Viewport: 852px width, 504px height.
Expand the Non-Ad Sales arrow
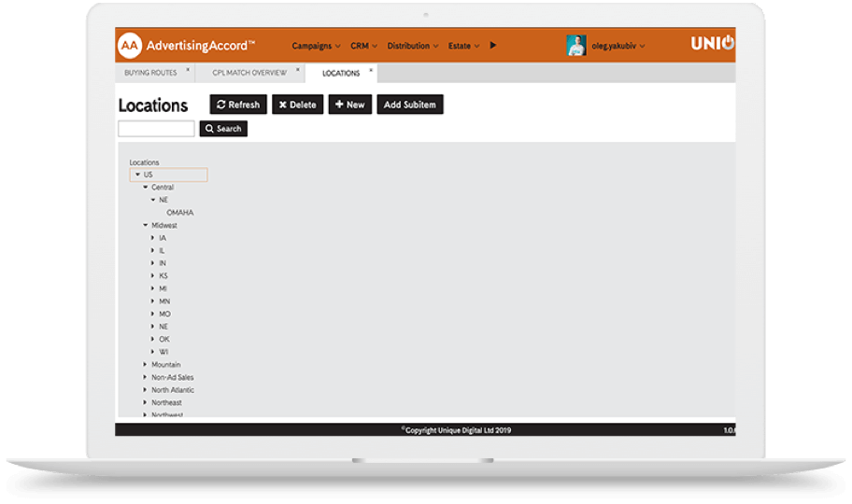(145, 377)
